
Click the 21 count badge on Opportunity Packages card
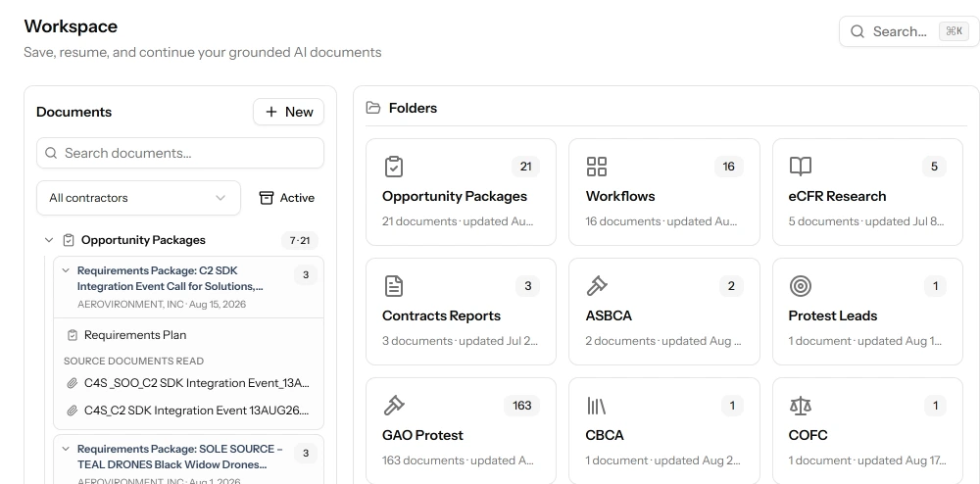point(525,167)
